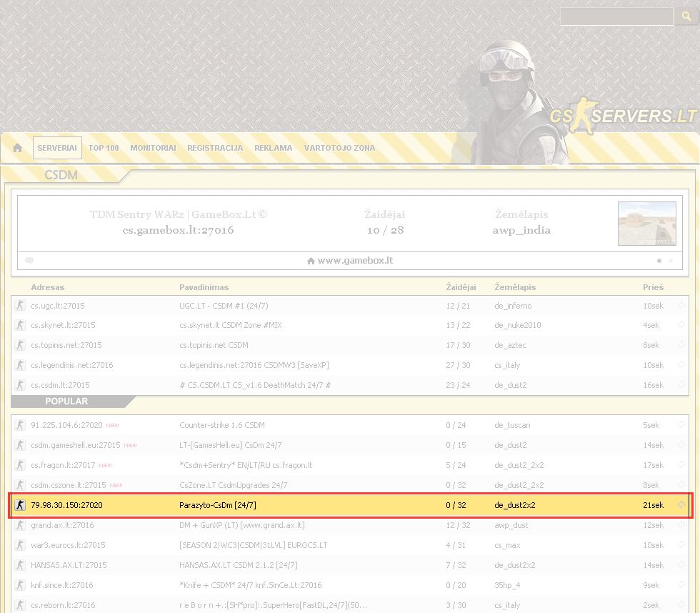700x613 pixels.
Task: Click the DM + GunXP (LT) server name
Action: pyautogui.click(x=242, y=525)
